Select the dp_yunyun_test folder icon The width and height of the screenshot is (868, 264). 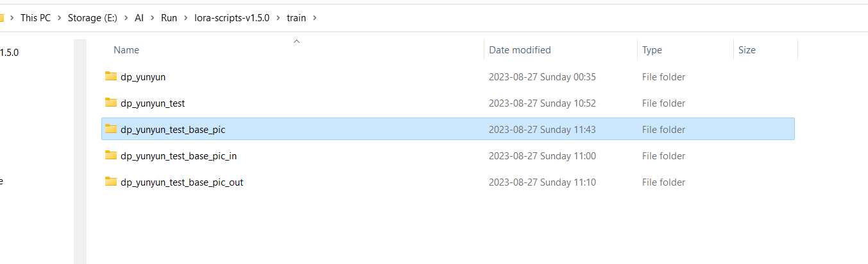coord(111,103)
